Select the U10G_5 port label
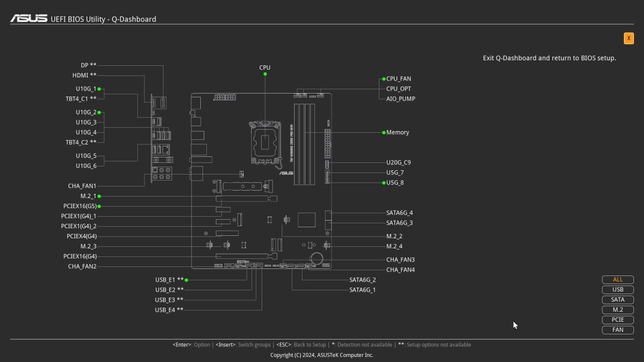644x362 pixels. 86,156
